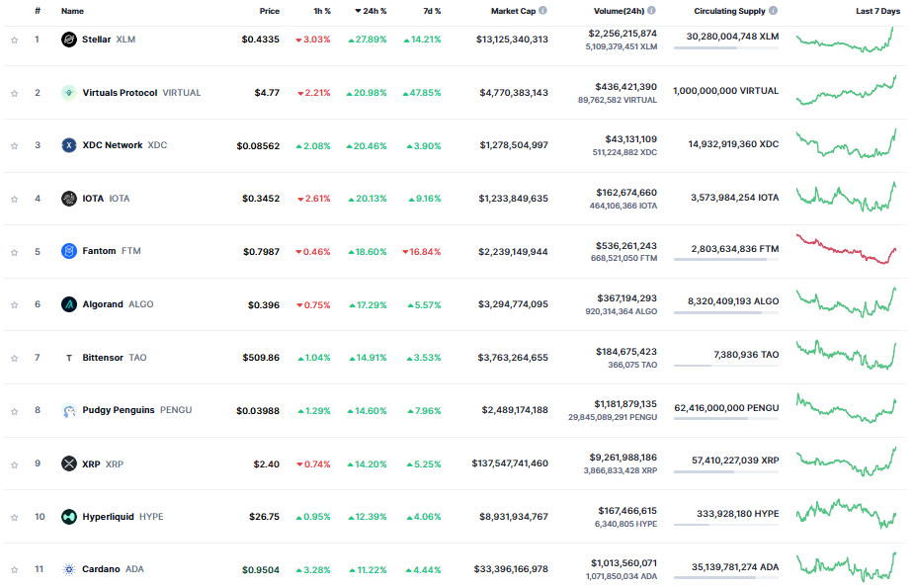
Task: Open the Stellar 7-day sparkline chart
Action: point(845,41)
